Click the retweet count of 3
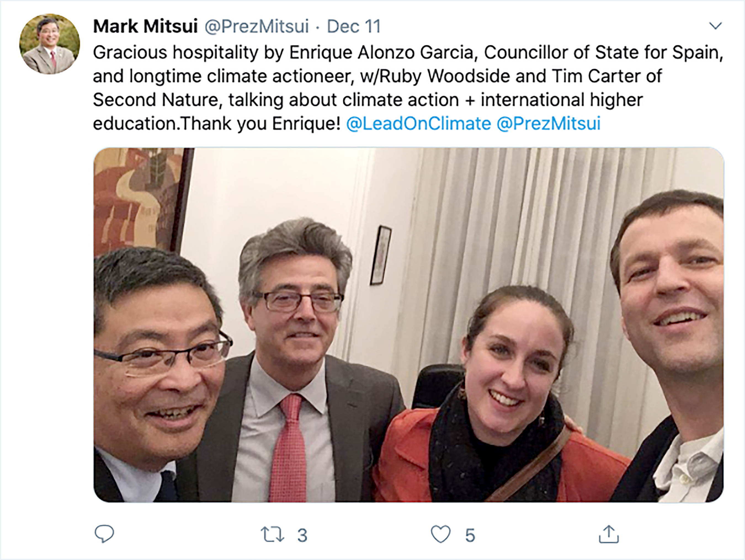Screen dimensions: 745x560 (x=302, y=535)
